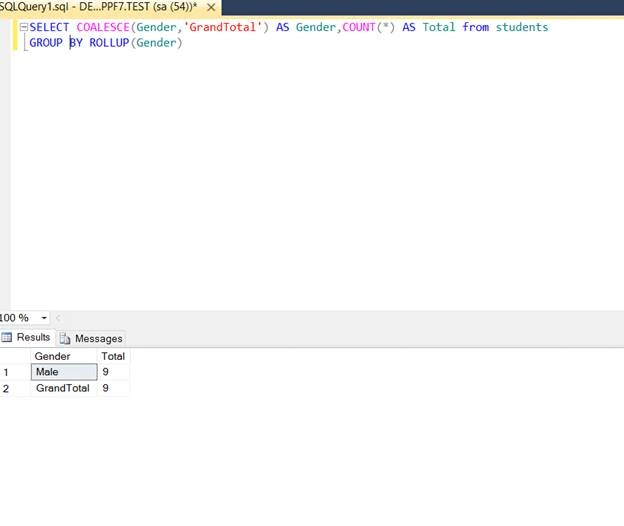The height and width of the screenshot is (526, 624).
Task: Select row header 2 in results grid
Action: [15, 389]
